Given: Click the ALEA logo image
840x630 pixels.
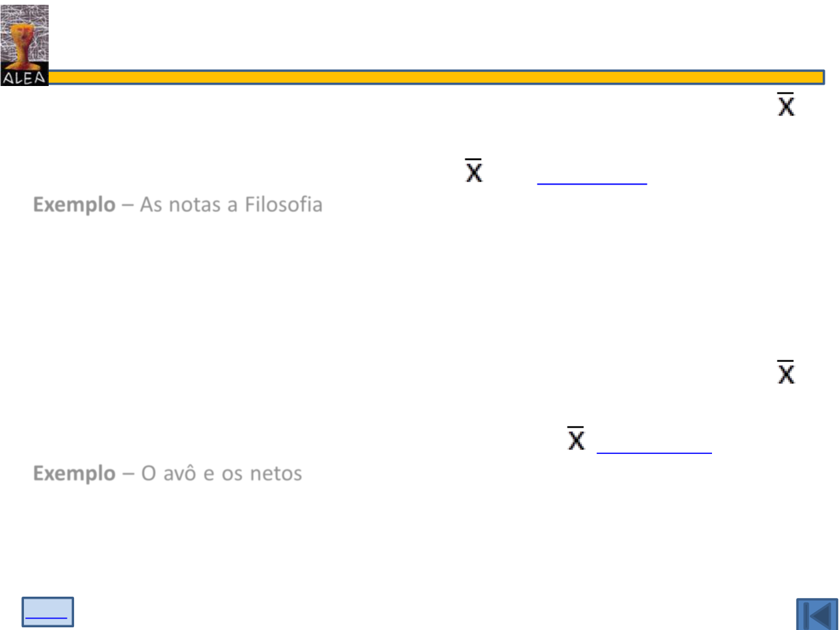Looking at the screenshot, I should pos(25,45).
